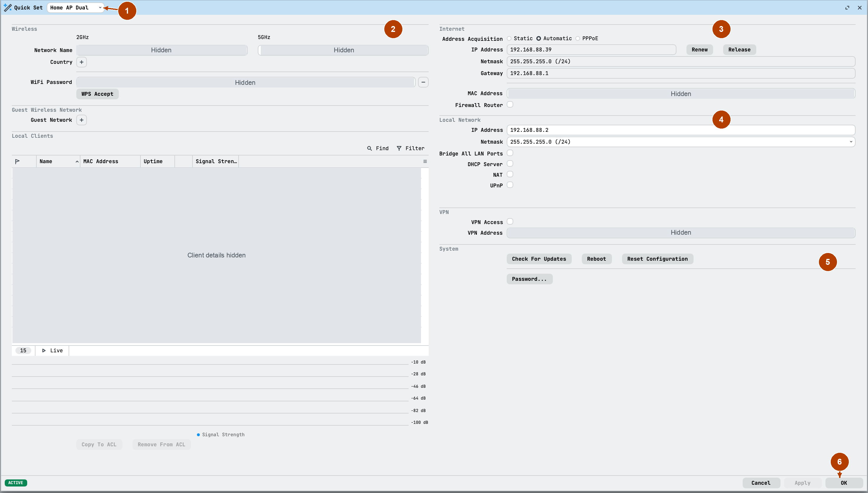The image size is (868, 493).
Task: Remove WiFi Password with the minus button
Action: click(423, 82)
